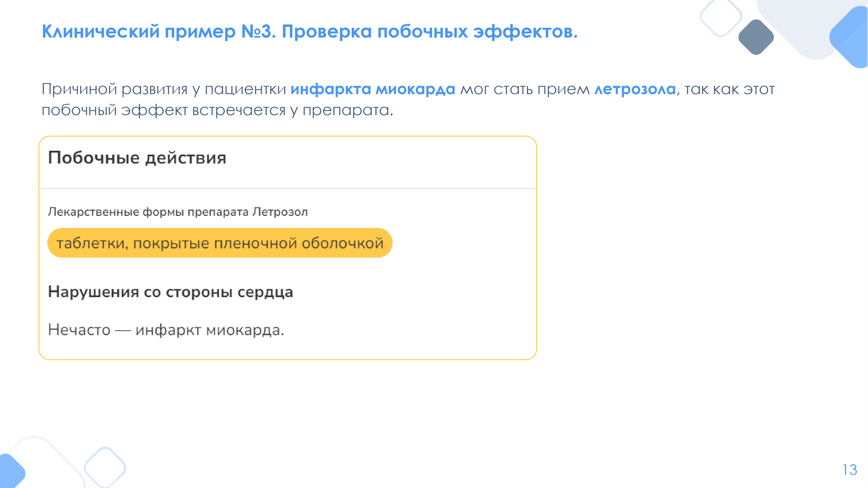Click the phrase "Проверка побочных эффектов" in the title
868x488 pixels.
coord(429,32)
